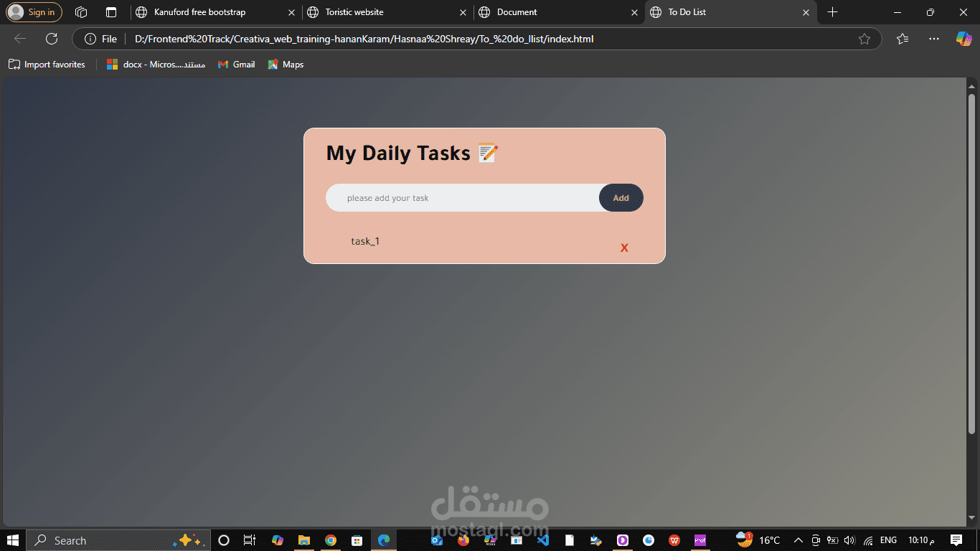View site information File icon
The width and height of the screenshot is (980, 551).
tap(100, 39)
